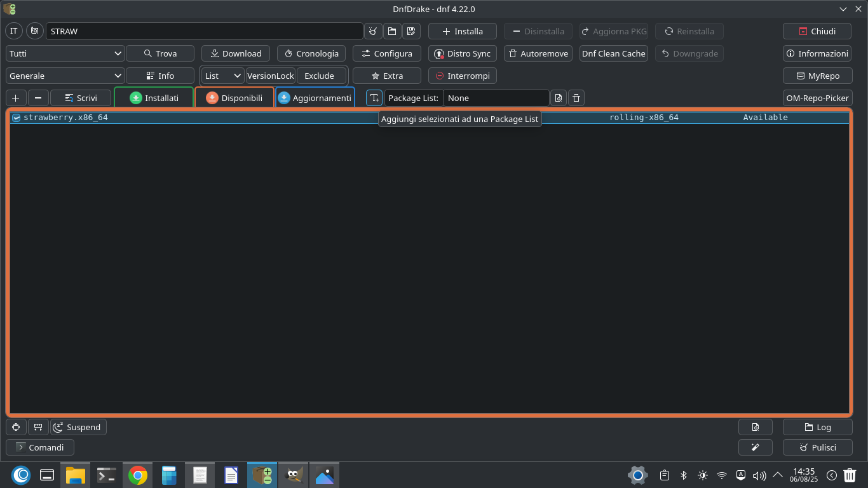Toggle checkbox for strawberry.x86_64 package
The height and width of the screenshot is (488, 868).
17,118
